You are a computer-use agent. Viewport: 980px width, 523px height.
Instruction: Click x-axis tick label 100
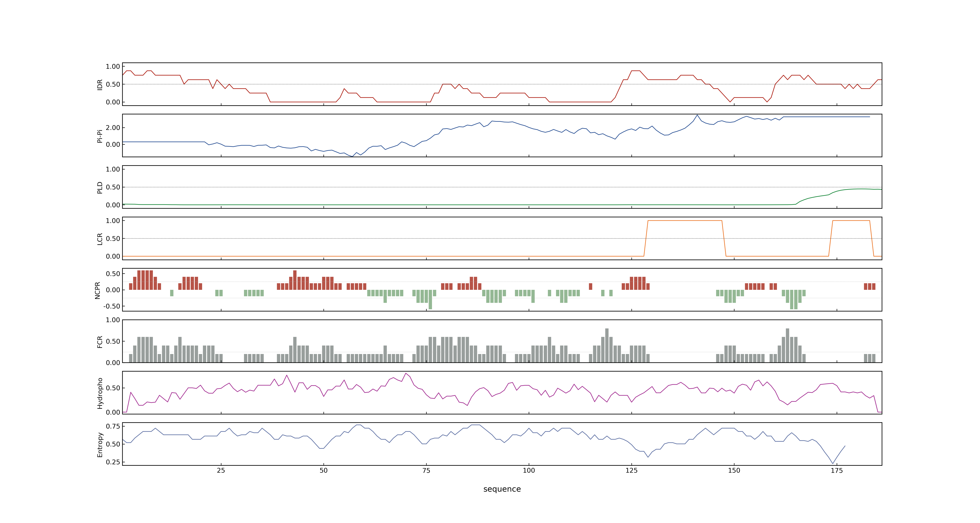coord(529,471)
